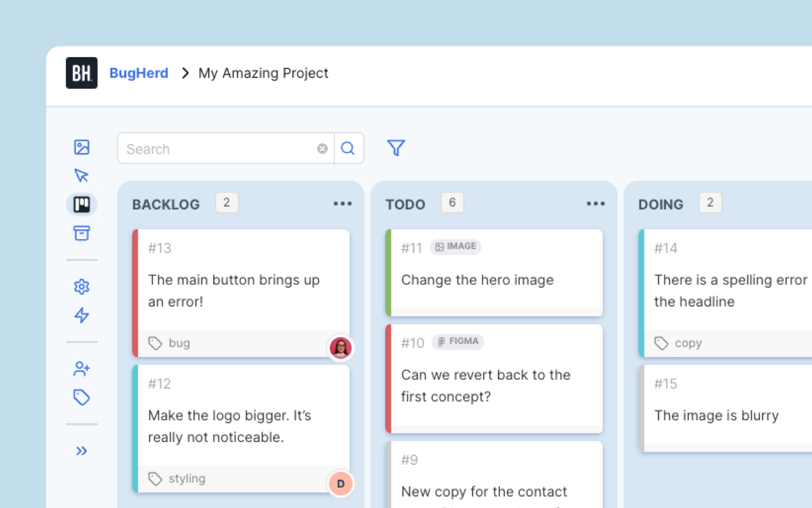Click the assignee avatar on card #13

coord(341,348)
